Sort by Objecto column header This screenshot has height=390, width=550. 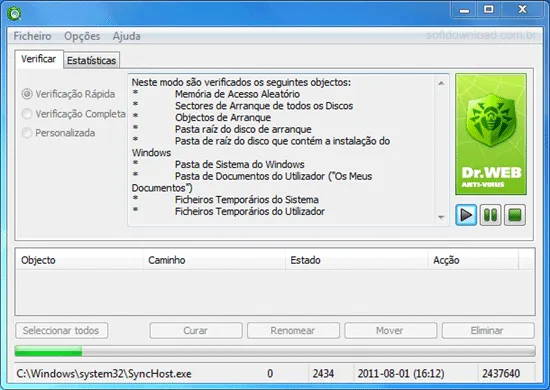79,260
